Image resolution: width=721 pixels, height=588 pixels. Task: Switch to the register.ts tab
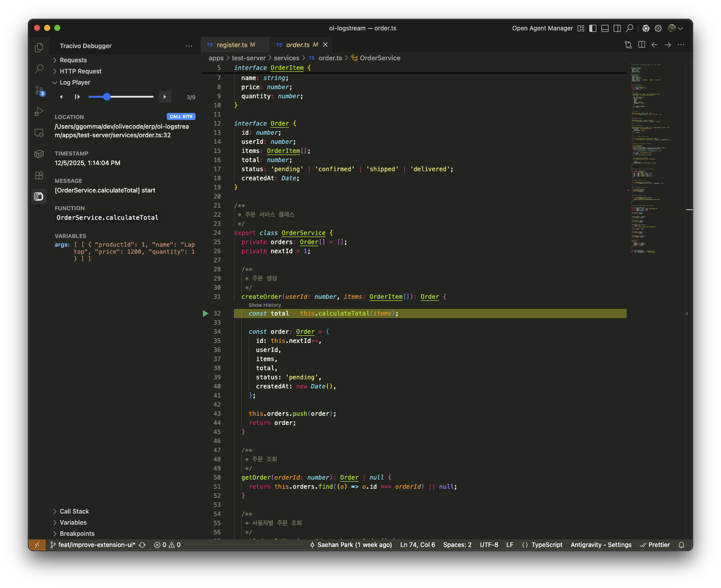click(x=232, y=45)
